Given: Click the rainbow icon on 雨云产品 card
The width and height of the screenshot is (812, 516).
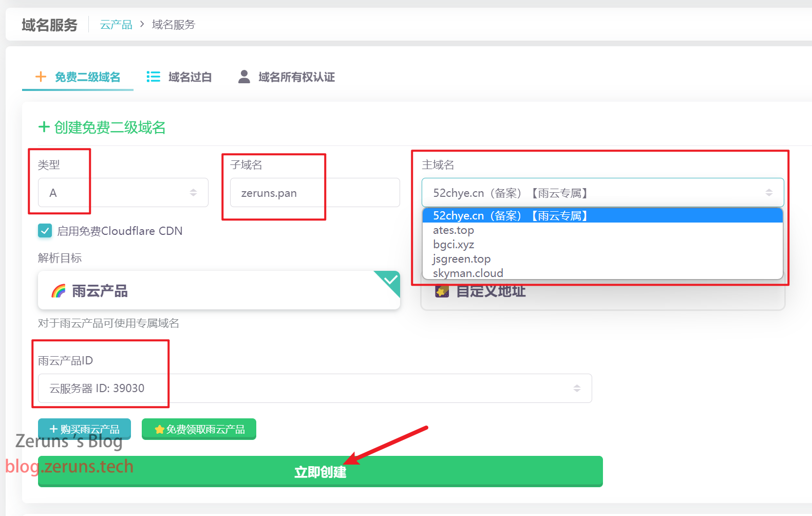Looking at the screenshot, I should (x=59, y=291).
